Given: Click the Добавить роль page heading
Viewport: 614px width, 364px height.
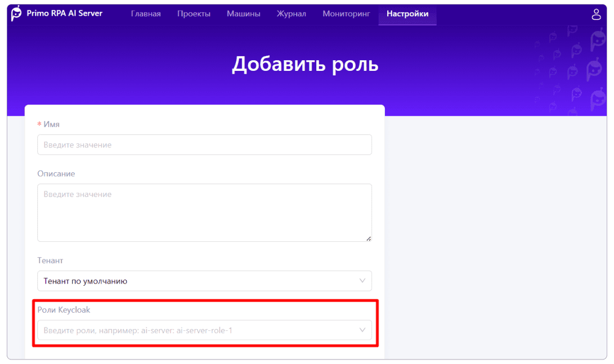Looking at the screenshot, I should [x=305, y=64].
